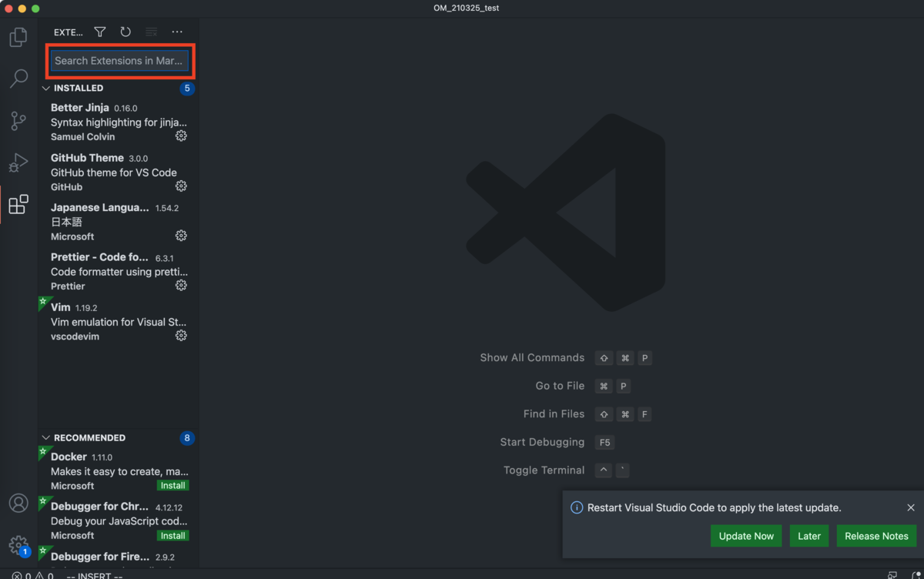The height and width of the screenshot is (579, 924).
Task: Click the filter icon in Extensions panel
Action: tap(99, 32)
